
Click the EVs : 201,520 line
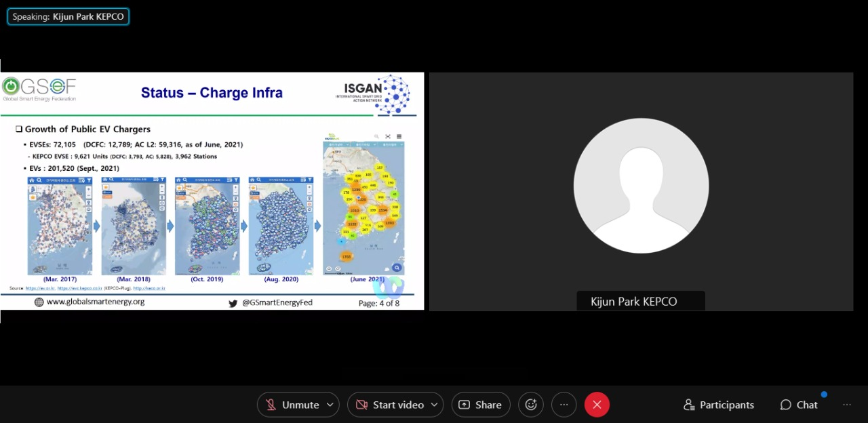click(74, 168)
